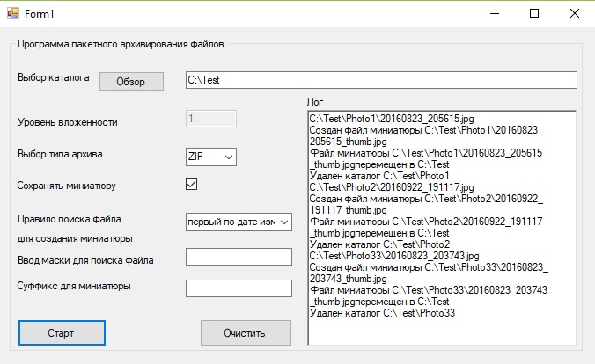Image resolution: width=595 pixels, height=364 pixels.
Task: Click the Суффикс для миниатюры label text
Action: [x=74, y=286]
